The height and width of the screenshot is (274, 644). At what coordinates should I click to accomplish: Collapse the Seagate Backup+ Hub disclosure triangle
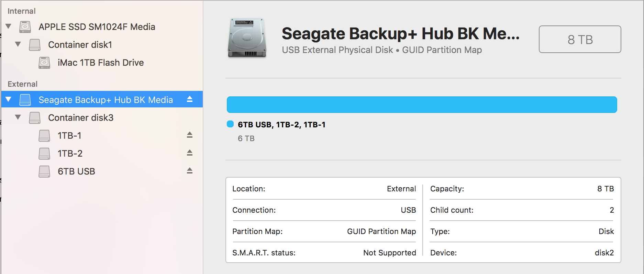[9, 99]
